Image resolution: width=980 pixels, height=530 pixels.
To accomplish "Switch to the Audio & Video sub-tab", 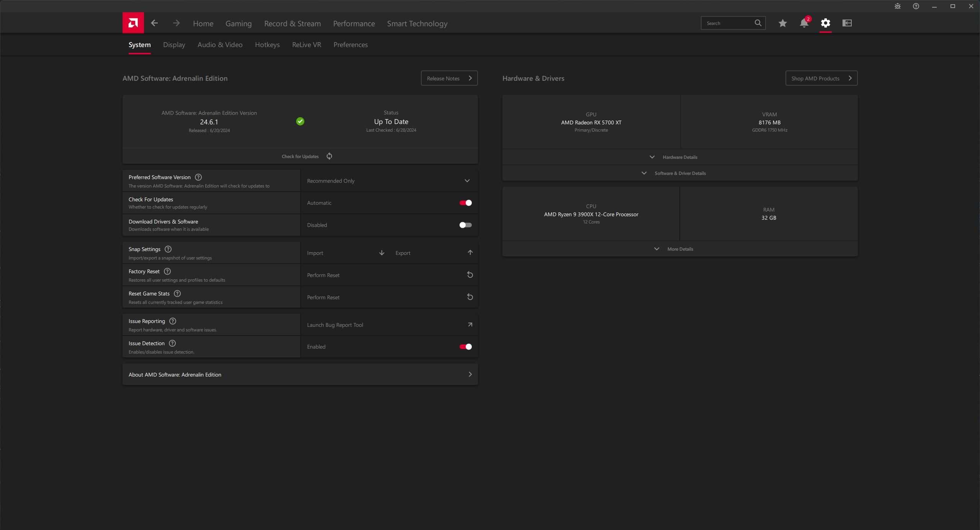I will pyautogui.click(x=220, y=45).
